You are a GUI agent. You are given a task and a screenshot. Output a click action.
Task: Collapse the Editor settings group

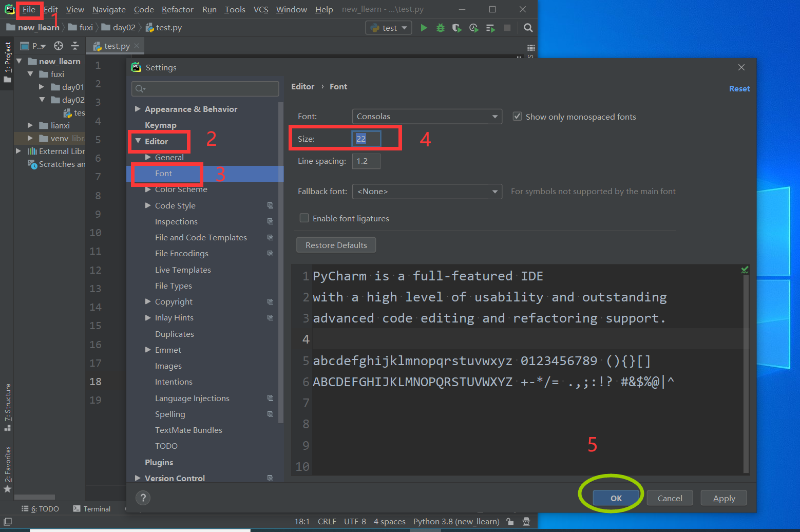pyautogui.click(x=138, y=141)
